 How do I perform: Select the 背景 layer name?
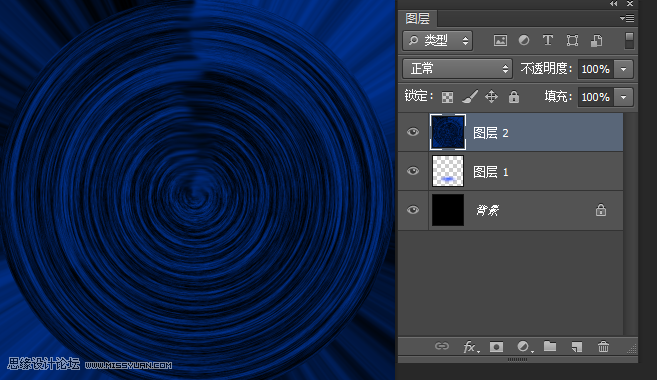[487, 210]
